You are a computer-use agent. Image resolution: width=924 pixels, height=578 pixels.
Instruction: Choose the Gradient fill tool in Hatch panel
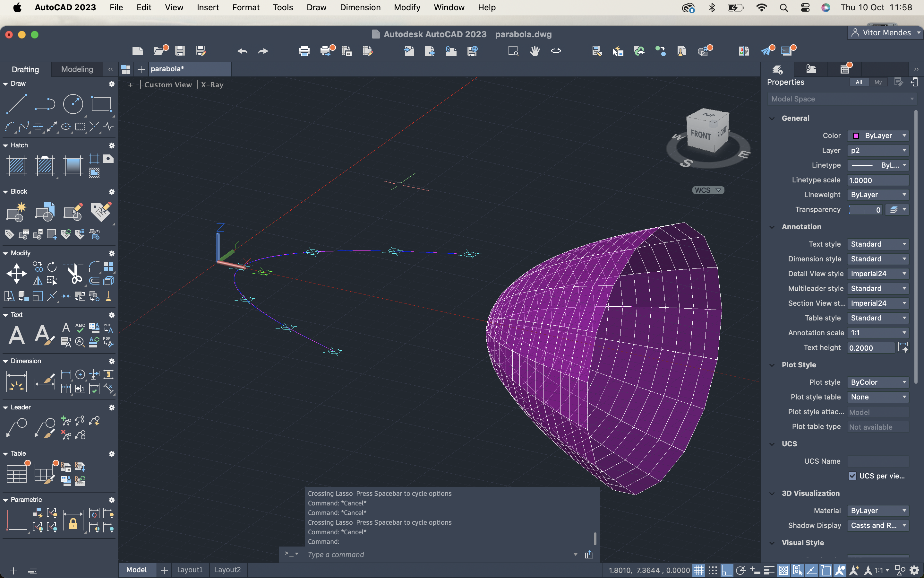[73, 165]
